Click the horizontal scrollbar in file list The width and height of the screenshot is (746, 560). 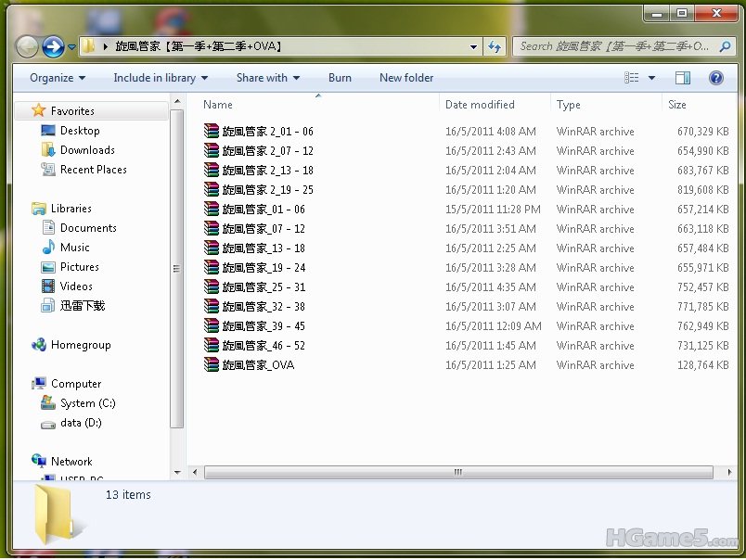point(457,472)
